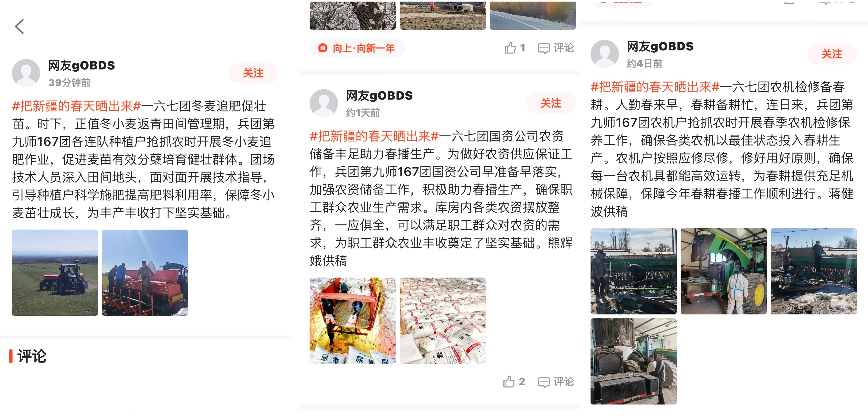Screen dimensions: 868x416
Task: Open the avatar of the 约1天前 post
Action: pos(324,103)
